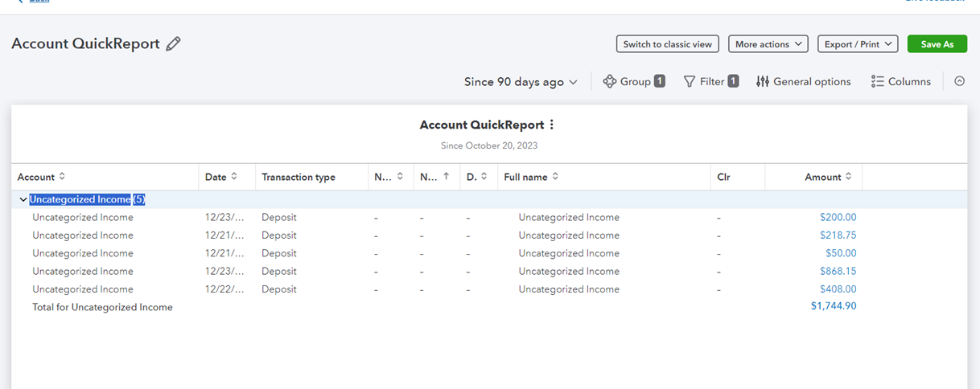The height and width of the screenshot is (389, 980).
Task: Open the $868.15 deposit amount
Action: click(x=838, y=272)
